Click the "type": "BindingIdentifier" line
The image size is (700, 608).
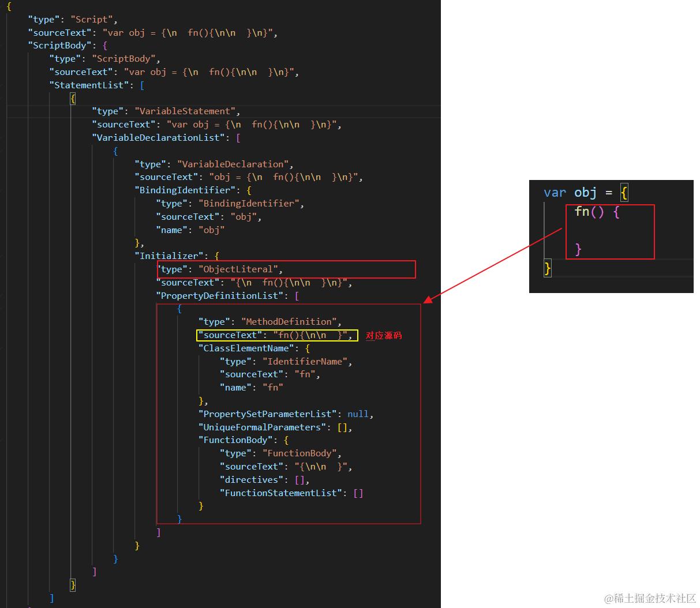coord(230,204)
